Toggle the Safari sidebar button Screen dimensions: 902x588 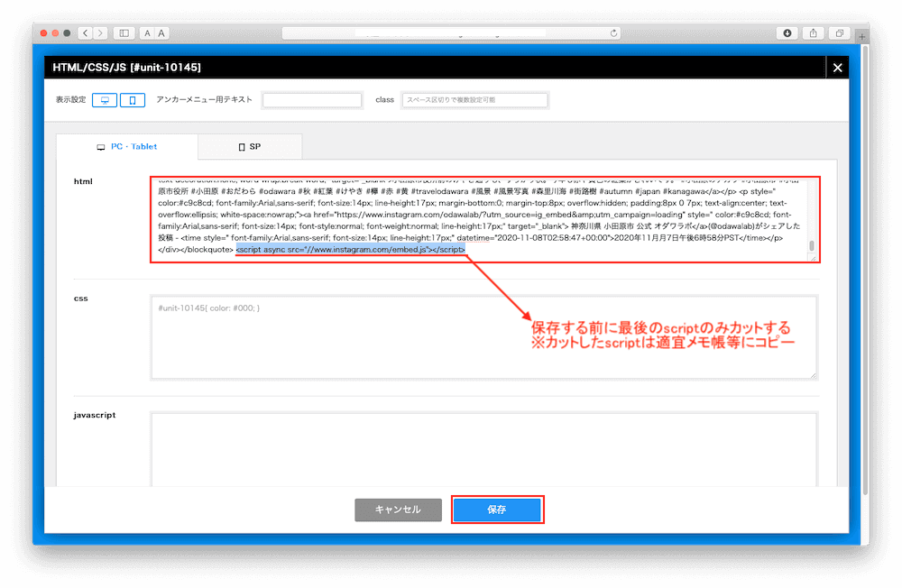(124, 33)
